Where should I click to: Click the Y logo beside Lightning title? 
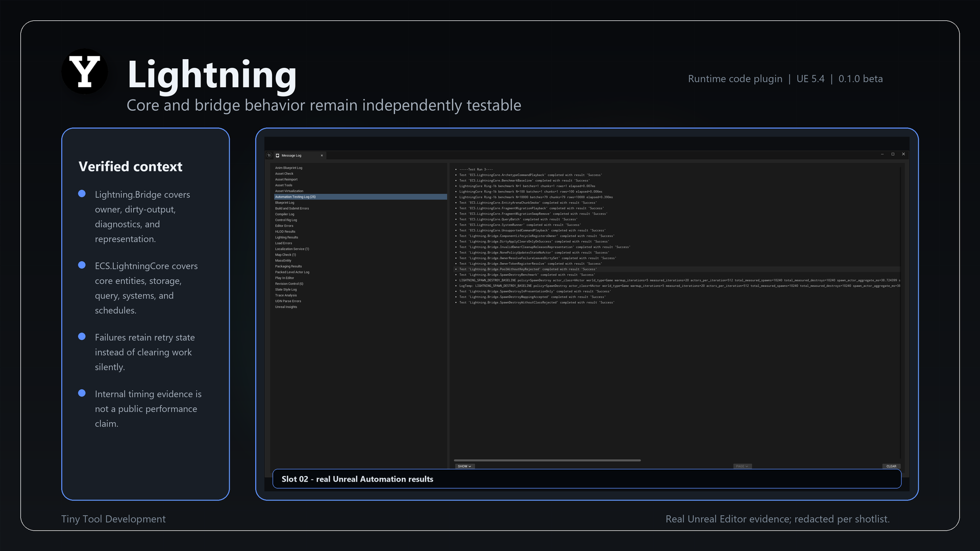(84, 71)
